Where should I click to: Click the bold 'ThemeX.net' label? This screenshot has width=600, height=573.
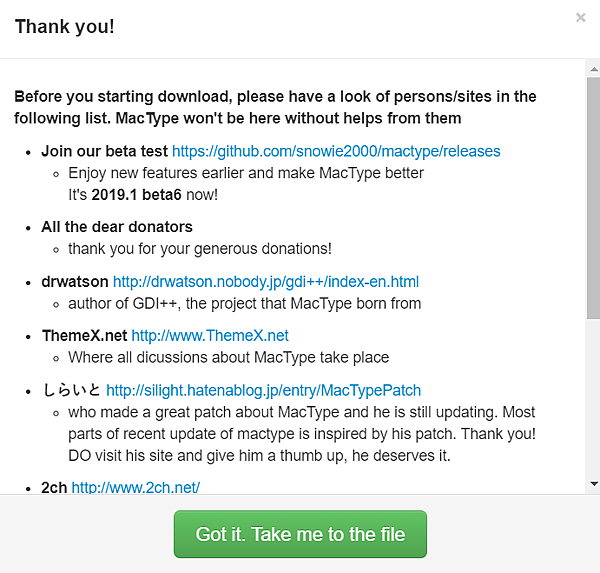click(x=84, y=336)
